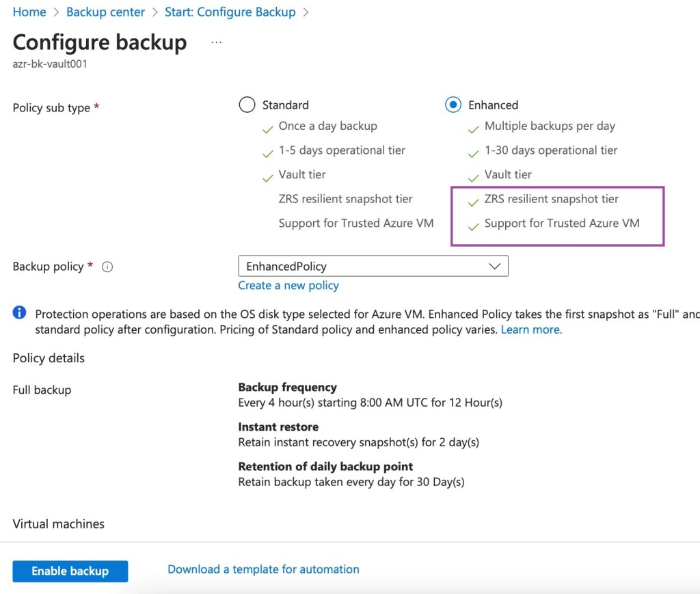This screenshot has height=594, width=700.
Task: Click checkmark beside Once a day backup
Action: pyautogui.click(x=267, y=128)
